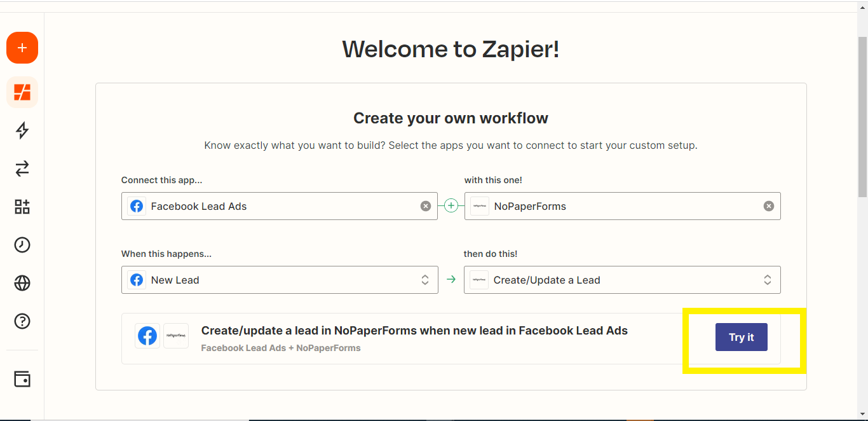Open Transfers via the two-arrows icon
The image size is (868, 421).
click(x=22, y=169)
